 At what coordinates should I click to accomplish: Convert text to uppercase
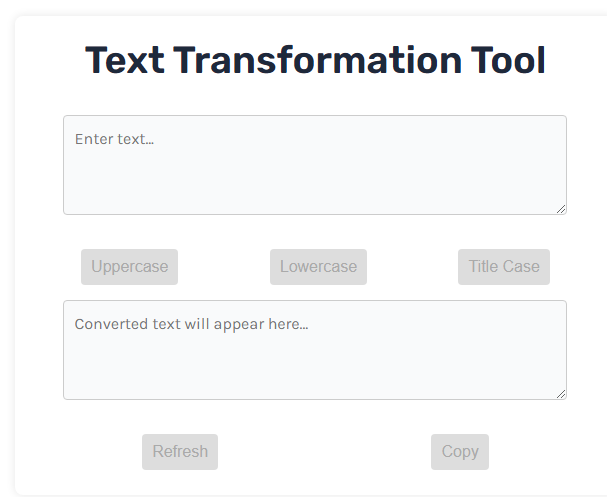(x=129, y=267)
